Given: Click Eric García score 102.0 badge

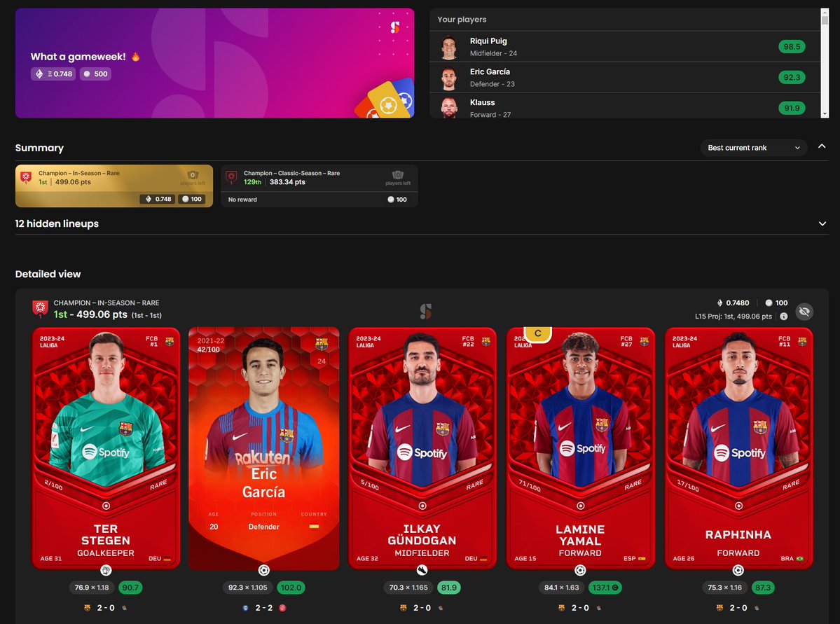Looking at the screenshot, I should click(291, 588).
